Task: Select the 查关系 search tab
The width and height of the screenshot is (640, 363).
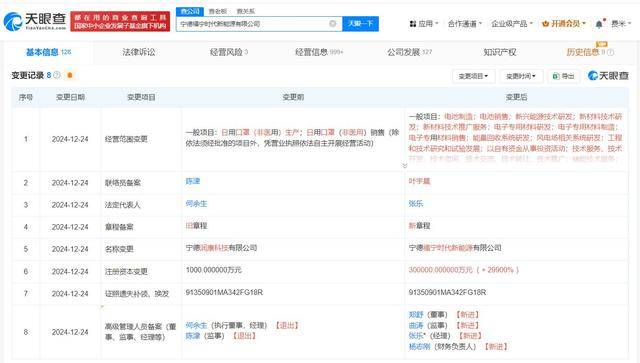Action: [x=245, y=11]
